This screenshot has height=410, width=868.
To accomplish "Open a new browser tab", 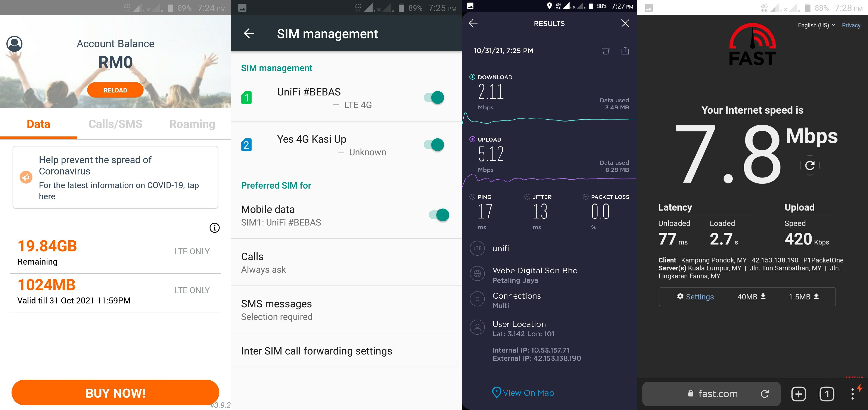I will [x=799, y=394].
